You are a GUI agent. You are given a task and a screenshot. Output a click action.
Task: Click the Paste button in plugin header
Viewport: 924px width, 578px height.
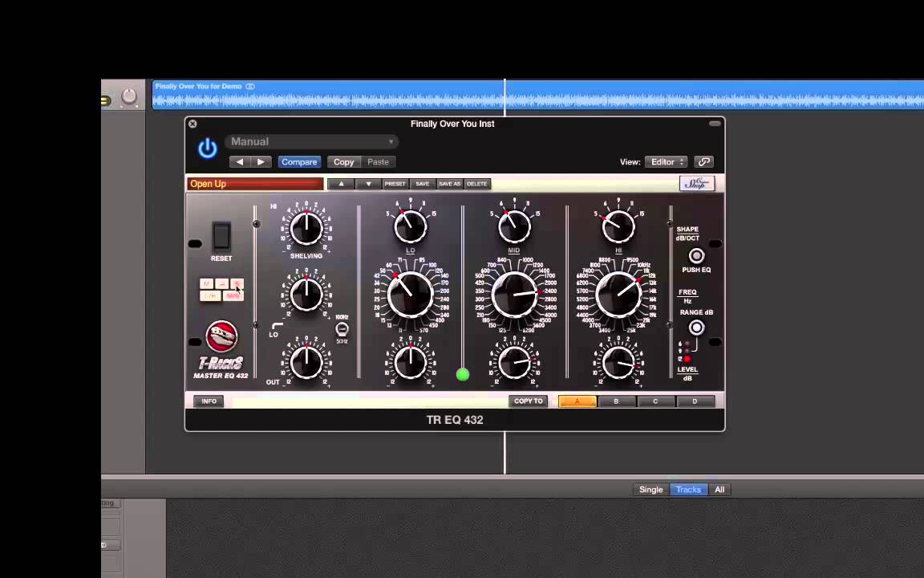click(x=378, y=161)
